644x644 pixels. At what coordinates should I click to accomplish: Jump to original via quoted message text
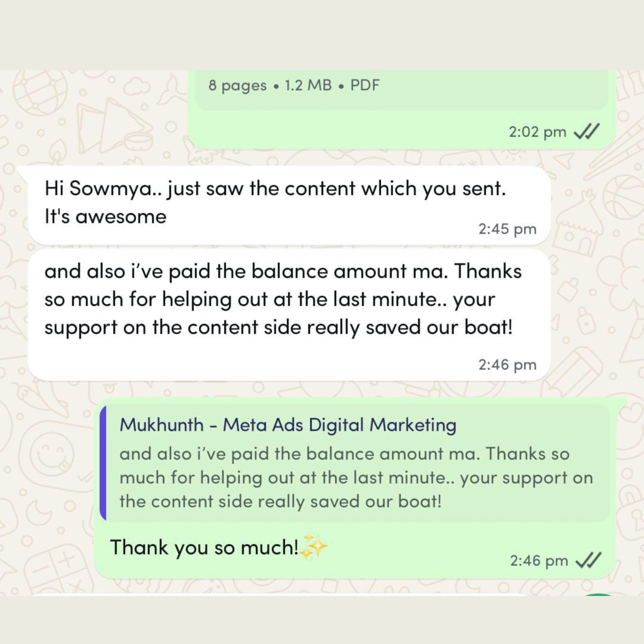point(356,478)
